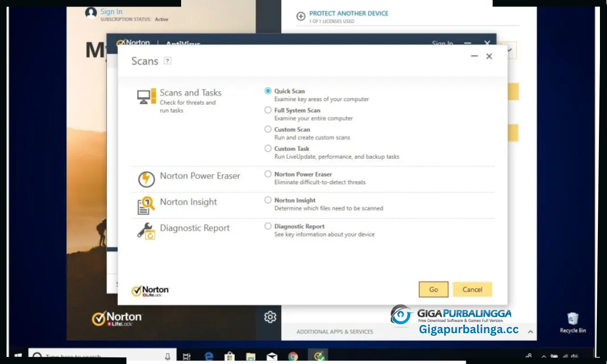Open Microsoft Store from the taskbar
The height and width of the screenshot is (364, 607).
tap(230, 356)
